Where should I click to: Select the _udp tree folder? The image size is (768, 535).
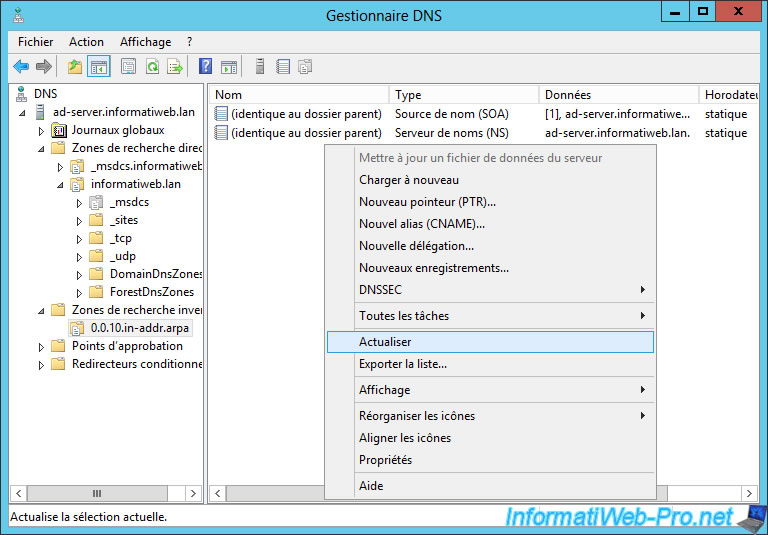point(122,256)
